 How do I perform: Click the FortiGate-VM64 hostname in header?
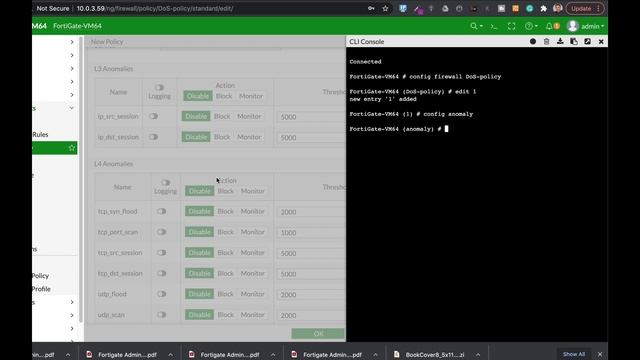tap(77, 26)
